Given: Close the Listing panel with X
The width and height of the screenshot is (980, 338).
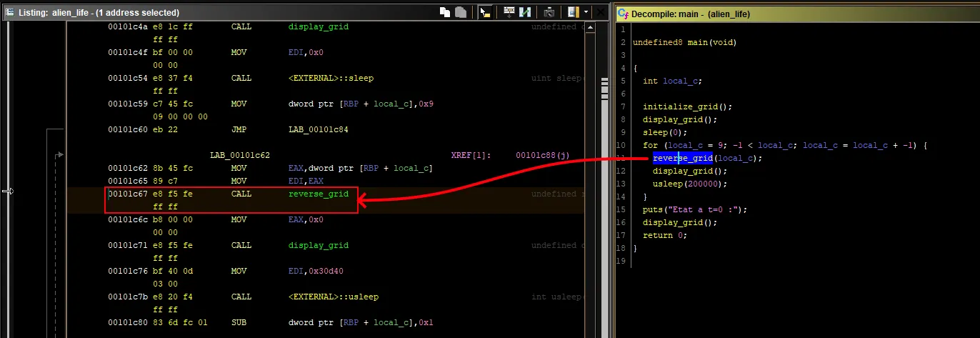Looking at the screenshot, I should 602,12.
